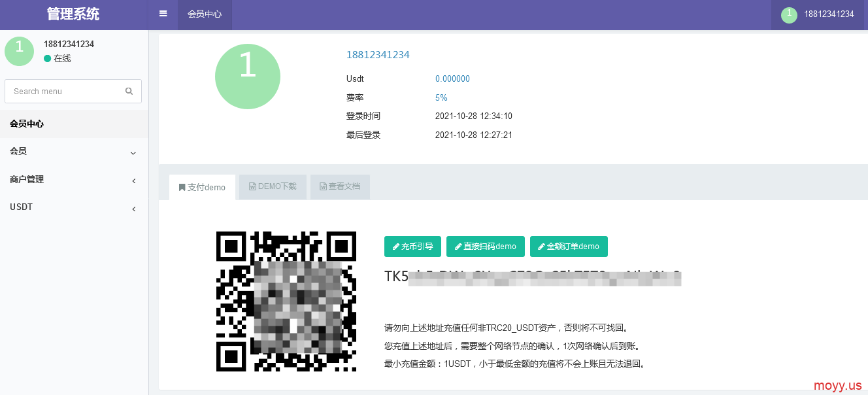The width and height of the screenshot is (868, 395).
Task: Click the sidebar user avatar circle
Action: point(19,51)
